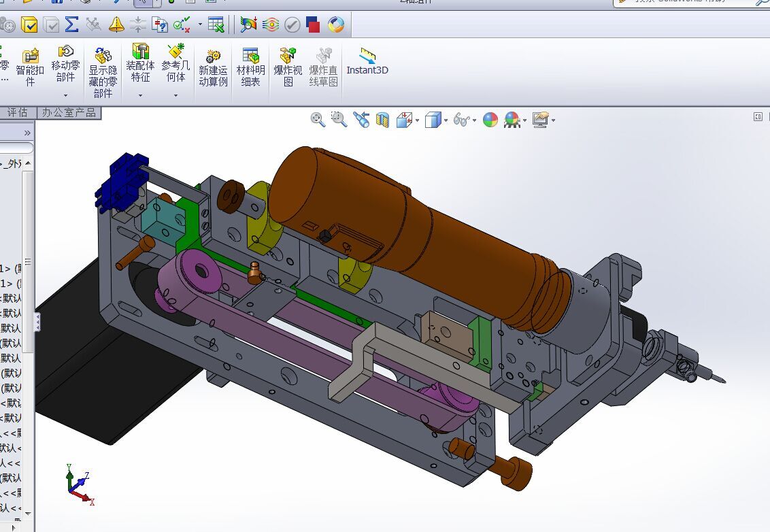Collapse the feature tree panel double-chevron button
This screenshot has height=532, width=770.
pos(27,133)
